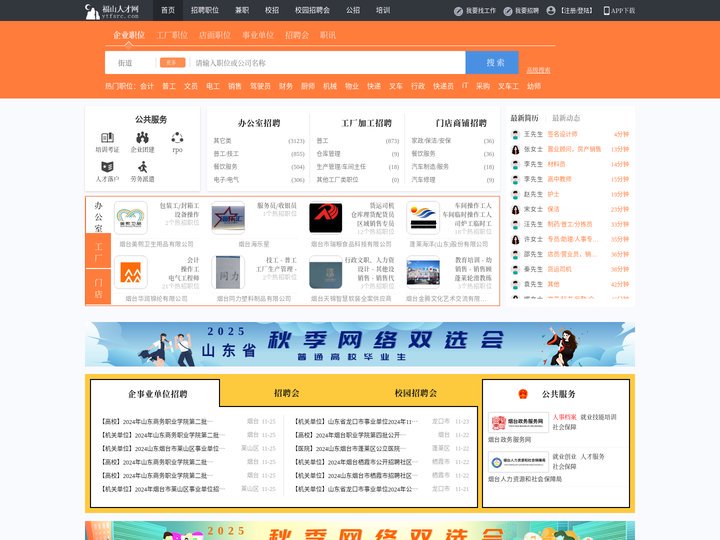Viewport: 720px width, 540px height.
Task: Open 蓬莱海洋(山东)股份 company logo
Action: tap(423, 218)
